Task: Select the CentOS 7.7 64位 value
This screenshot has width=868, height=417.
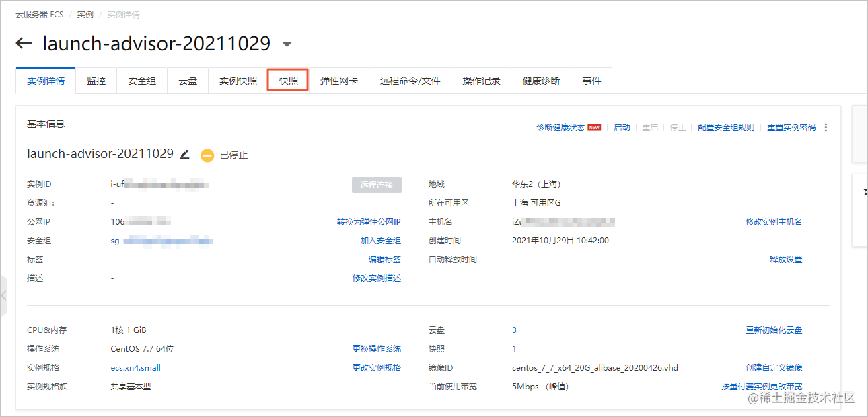Action: pyautogui.click(x=142, y=349)
